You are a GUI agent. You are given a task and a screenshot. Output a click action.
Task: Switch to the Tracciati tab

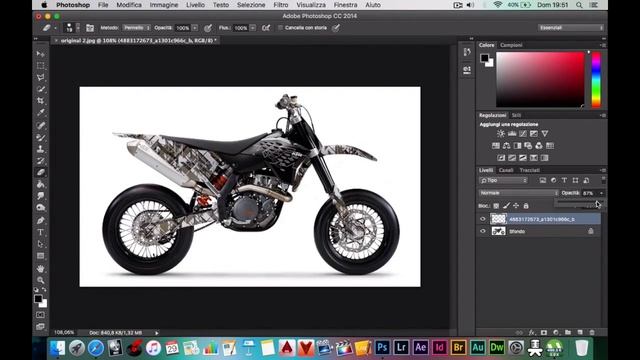coord(529,170)
